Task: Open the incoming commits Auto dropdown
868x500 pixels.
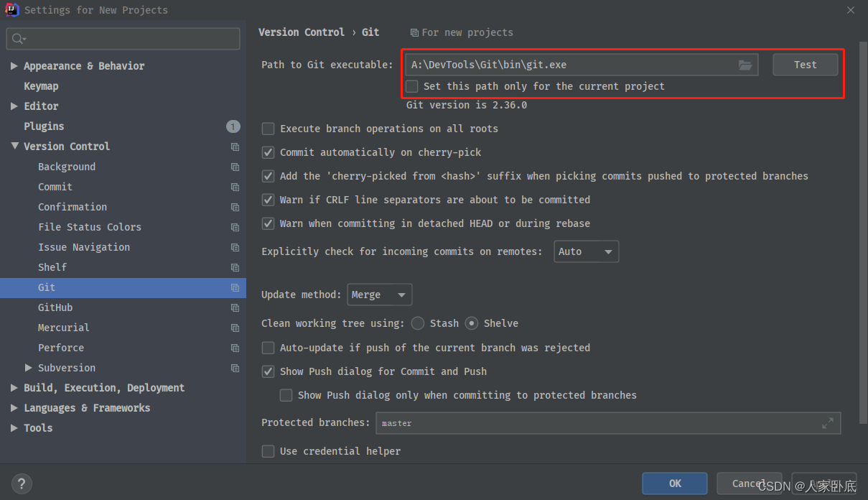Action: [x=586, y=251]
